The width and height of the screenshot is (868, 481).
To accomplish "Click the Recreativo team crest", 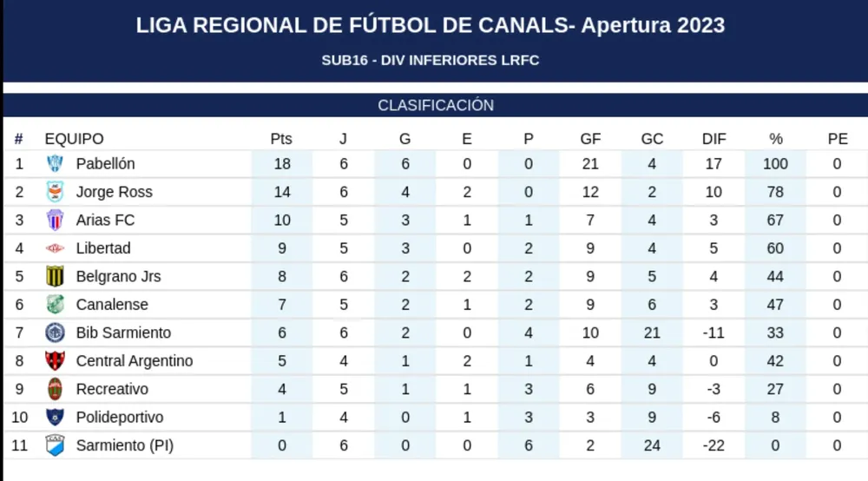I will click(x=56, y=389).
